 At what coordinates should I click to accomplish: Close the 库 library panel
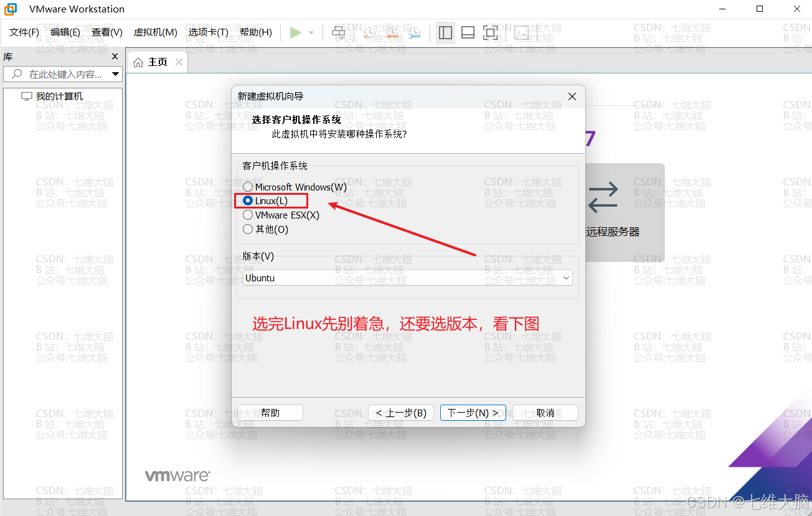pyautogui.click(x=115, y=57)
